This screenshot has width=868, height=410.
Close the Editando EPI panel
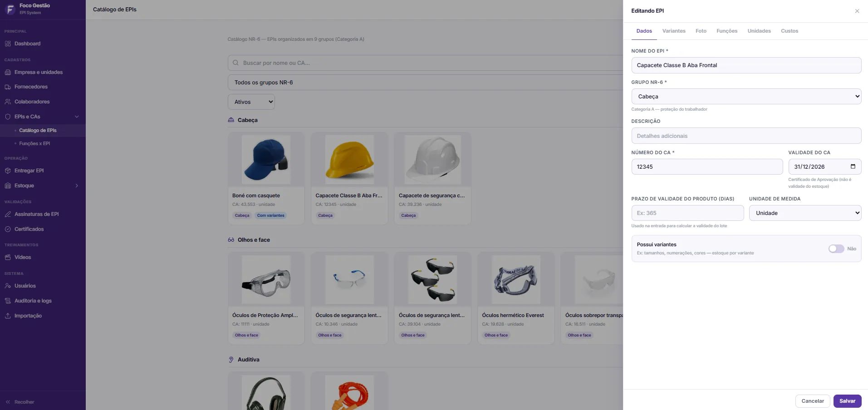[x=857, y=11]
